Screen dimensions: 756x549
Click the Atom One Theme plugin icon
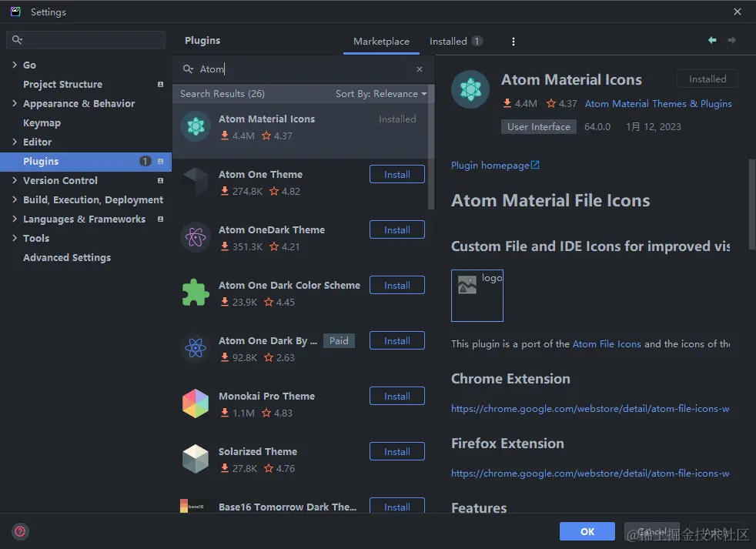coord(195,181)
